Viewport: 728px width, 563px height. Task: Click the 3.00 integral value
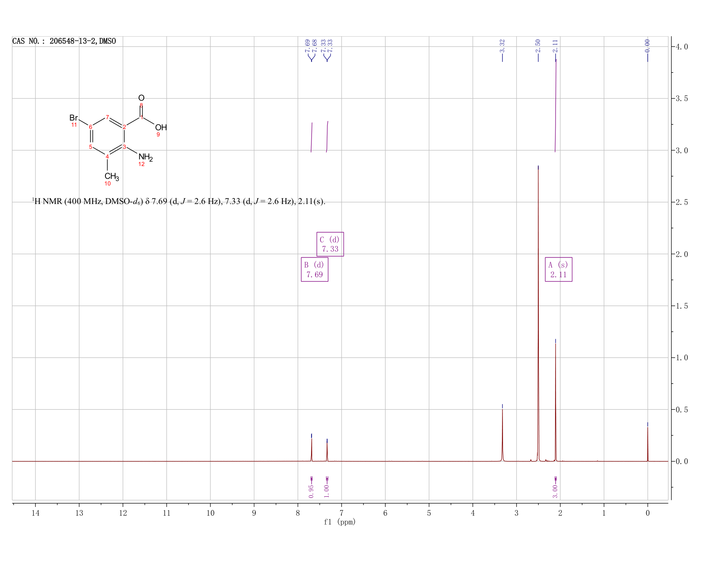pyautogui.click(x=555, y=491)
